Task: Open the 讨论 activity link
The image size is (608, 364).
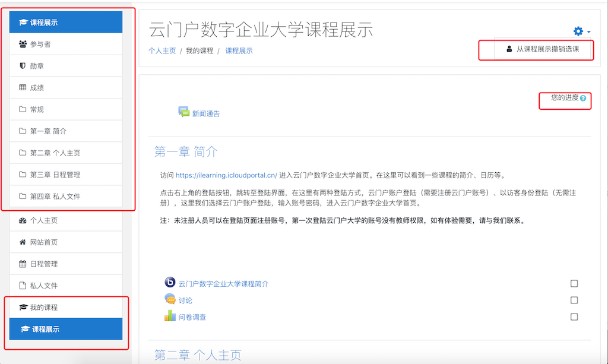Action: click(x=185, y=300)
